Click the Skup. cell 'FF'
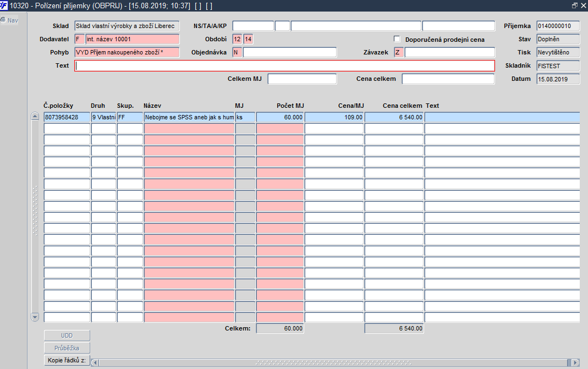 [x=130, y=117]
